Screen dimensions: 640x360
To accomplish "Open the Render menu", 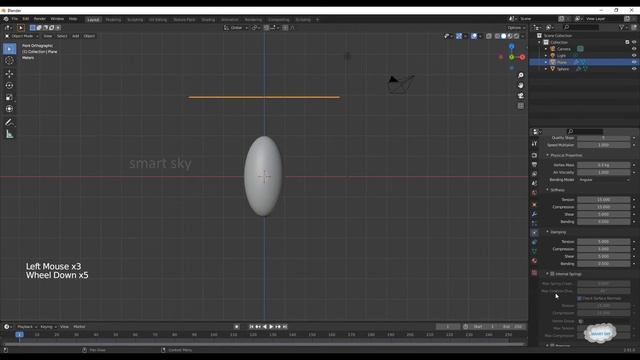I will click(40, 19).
